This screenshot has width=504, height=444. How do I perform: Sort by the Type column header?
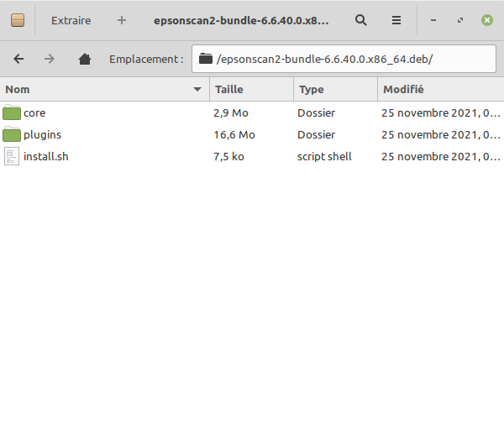[x=335, y=89]
